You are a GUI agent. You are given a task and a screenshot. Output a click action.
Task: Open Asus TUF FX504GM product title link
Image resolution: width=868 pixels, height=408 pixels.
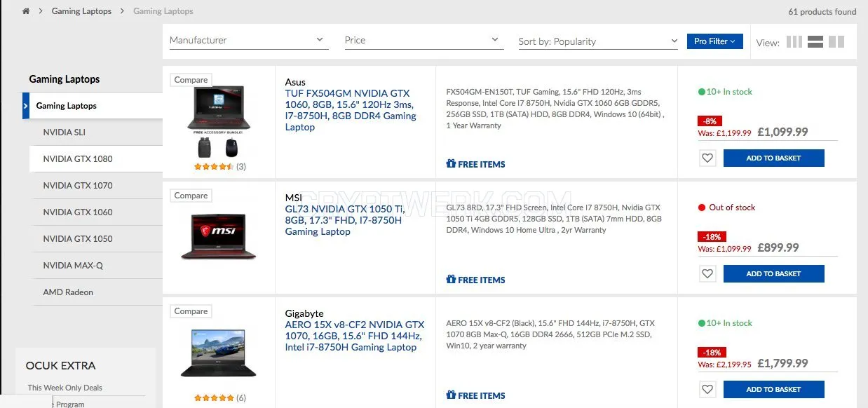click(351, 110)
